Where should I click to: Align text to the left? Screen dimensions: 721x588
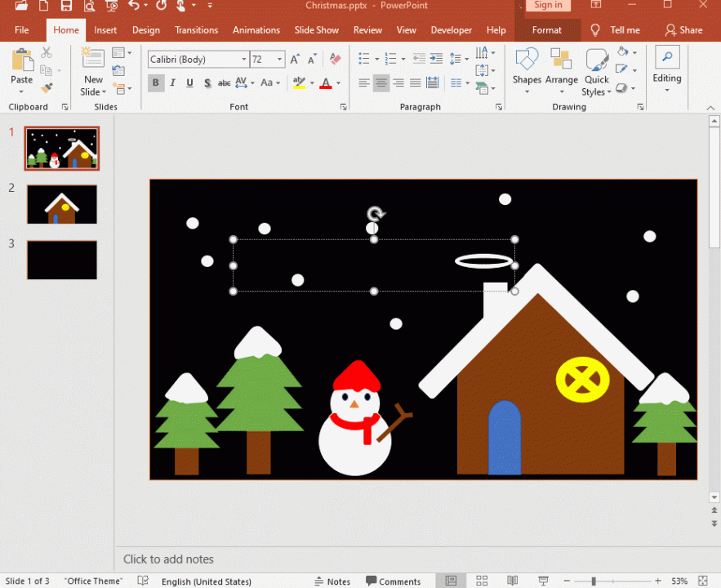363,82
